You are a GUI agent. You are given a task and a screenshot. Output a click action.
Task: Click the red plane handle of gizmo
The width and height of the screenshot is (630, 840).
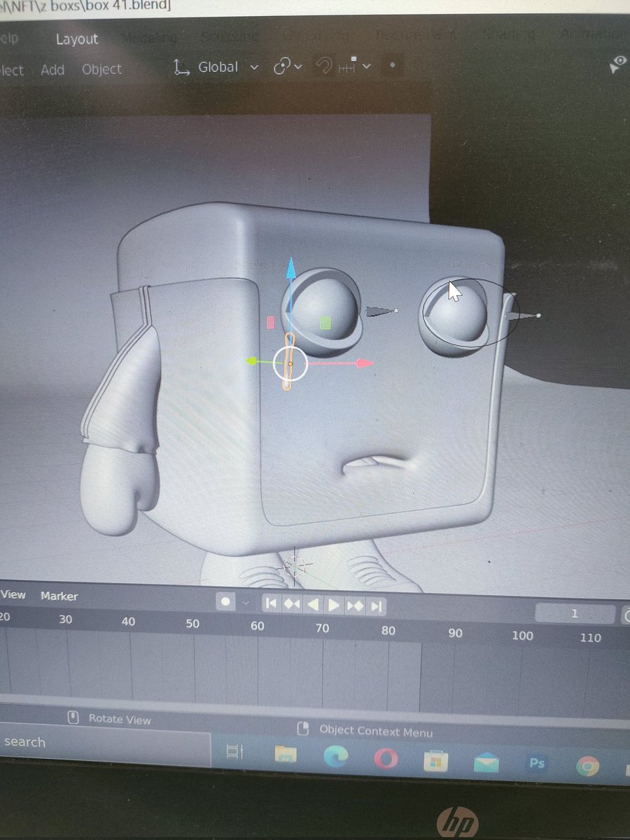tap(270, 323)
